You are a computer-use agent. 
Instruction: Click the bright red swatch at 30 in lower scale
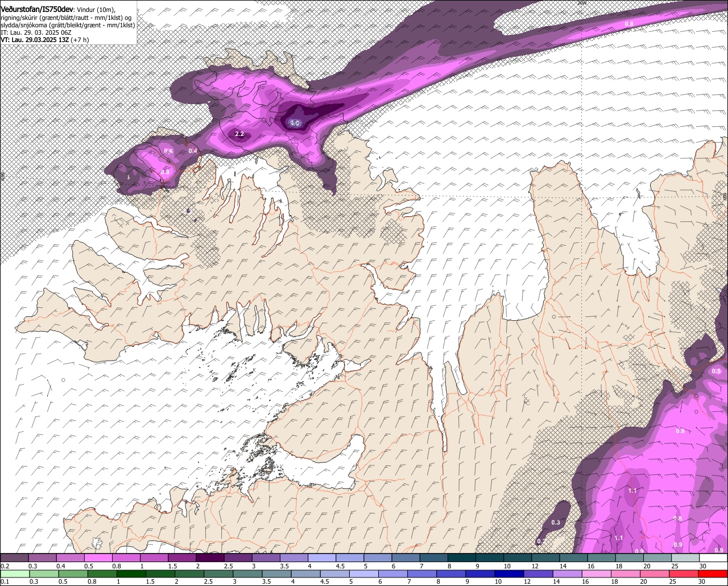coord(714,573)
